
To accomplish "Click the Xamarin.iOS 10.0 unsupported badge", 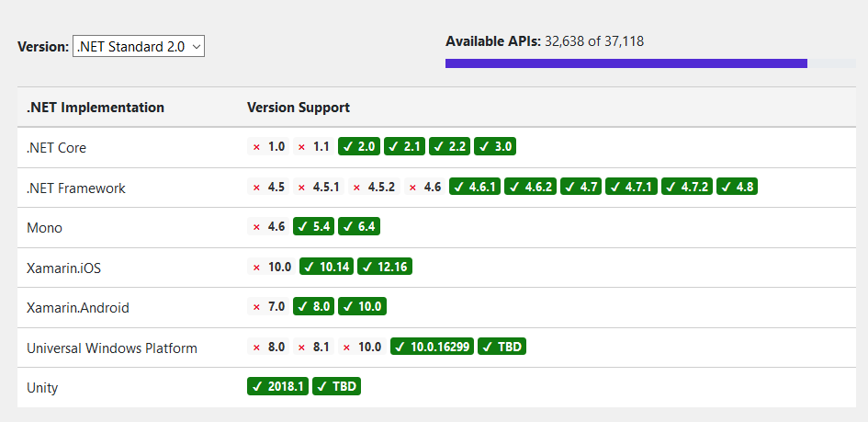I will [x=271, y=267].
